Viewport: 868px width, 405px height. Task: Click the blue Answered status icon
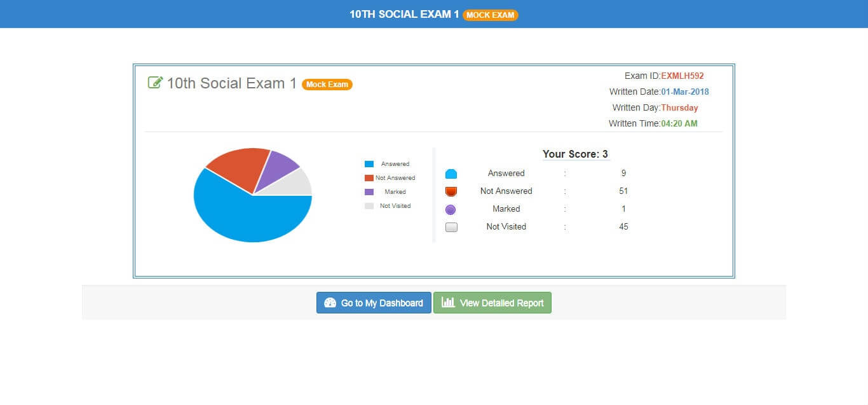pyautogui.click(x=451, y=174)
